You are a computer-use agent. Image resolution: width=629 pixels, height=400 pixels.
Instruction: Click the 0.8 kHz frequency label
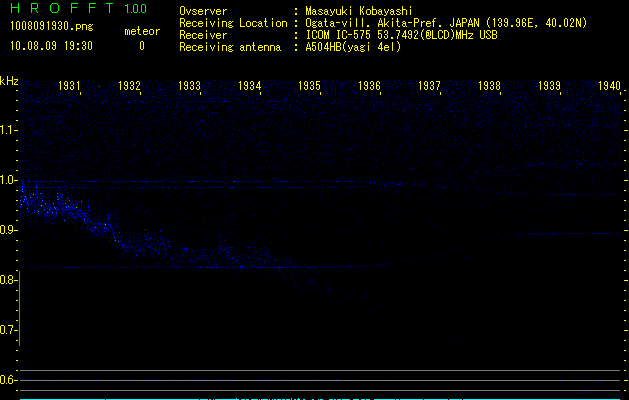pos(8,280)
